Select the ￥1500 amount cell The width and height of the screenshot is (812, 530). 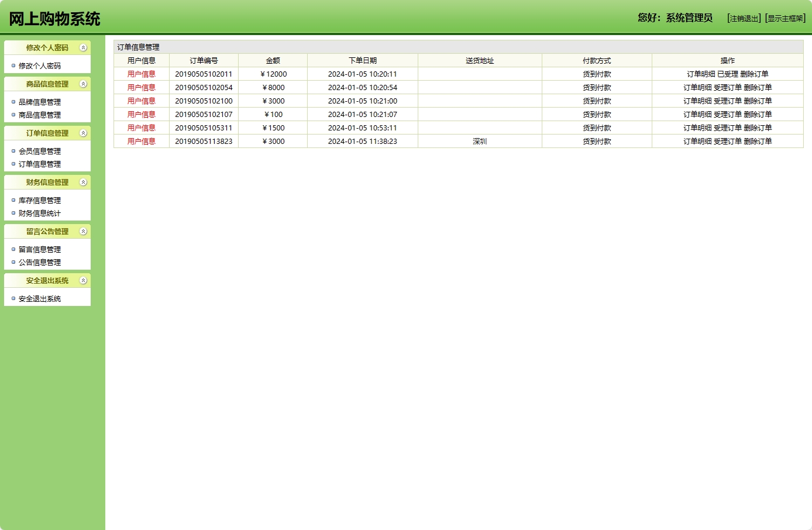(273, 128)
